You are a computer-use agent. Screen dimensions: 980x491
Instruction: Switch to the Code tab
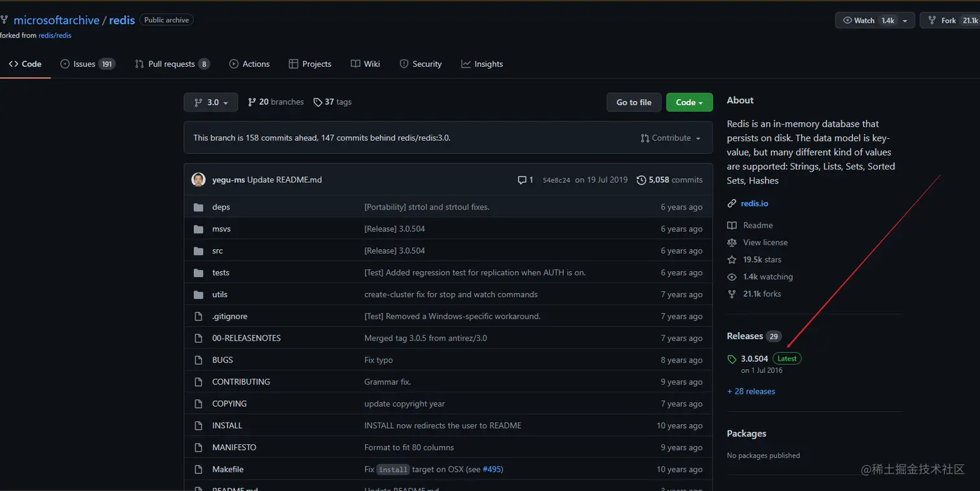25,64
